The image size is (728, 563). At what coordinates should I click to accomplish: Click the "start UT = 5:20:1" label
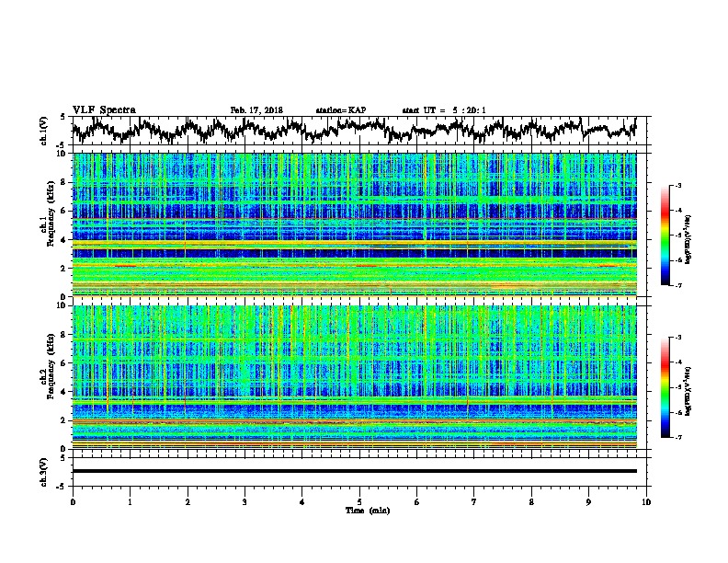click(x=444, y=110)
